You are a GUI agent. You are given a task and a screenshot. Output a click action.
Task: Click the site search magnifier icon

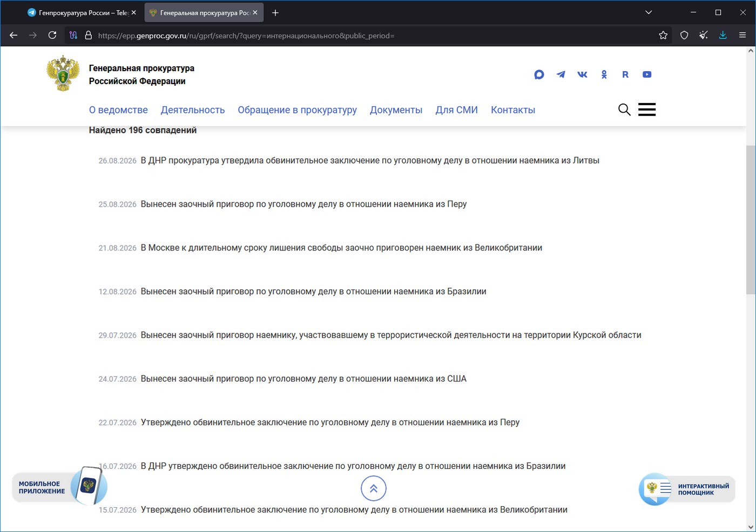pos(624,110)
